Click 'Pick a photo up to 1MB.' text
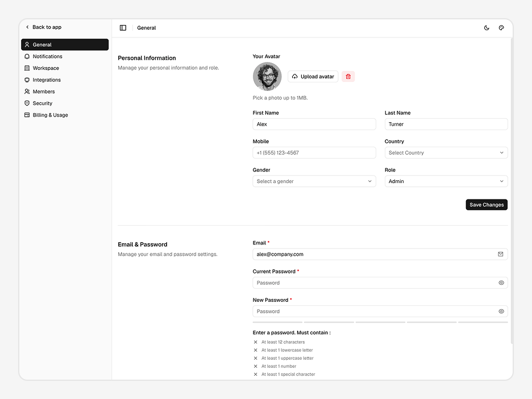This screenshot has height=399, width=532. click(x=280, y=98)
